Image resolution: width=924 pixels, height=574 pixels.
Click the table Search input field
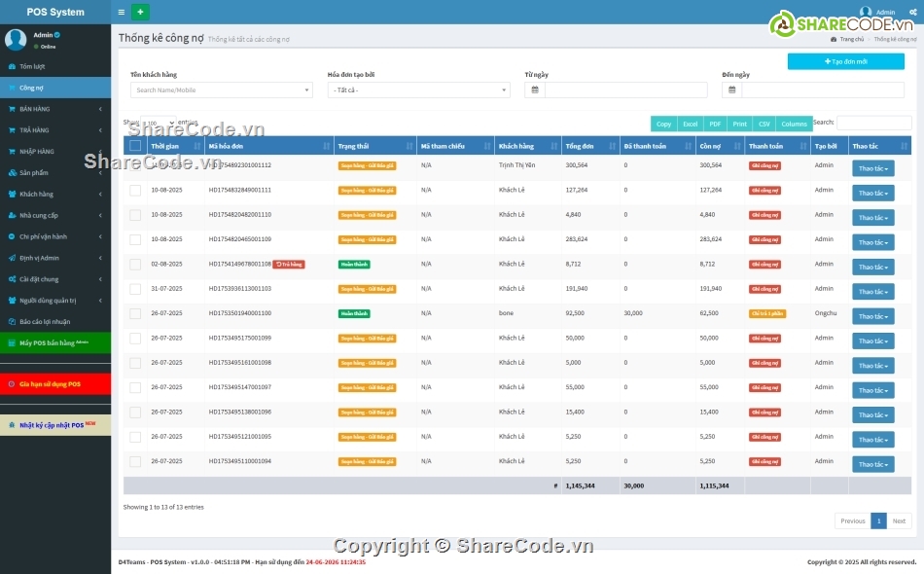coord(873,123)
